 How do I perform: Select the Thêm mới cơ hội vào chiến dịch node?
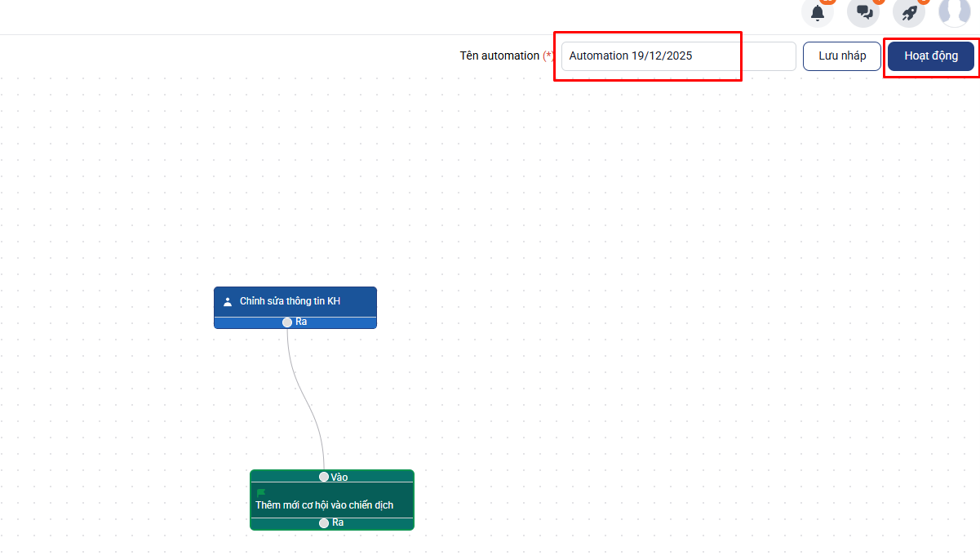click(324, 504)
